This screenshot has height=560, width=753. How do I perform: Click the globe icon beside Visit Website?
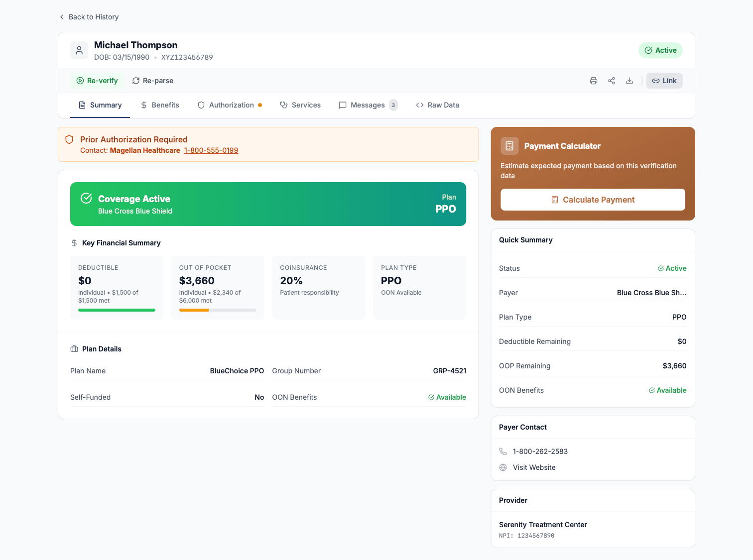(x=503, y=467)
